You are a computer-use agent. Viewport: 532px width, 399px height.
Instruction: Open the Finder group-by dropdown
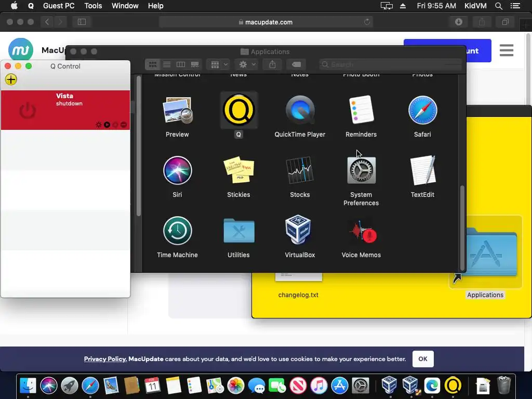pos(219,64)
